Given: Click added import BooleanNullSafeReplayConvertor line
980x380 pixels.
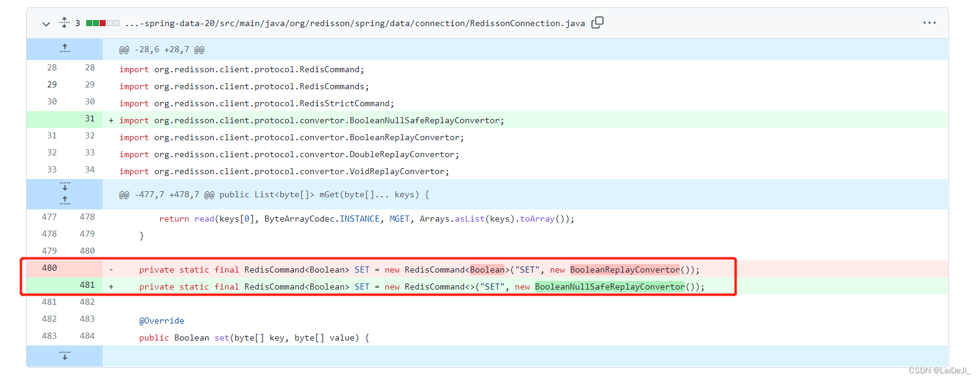Looking at the screenshot, I should [311, 121].
